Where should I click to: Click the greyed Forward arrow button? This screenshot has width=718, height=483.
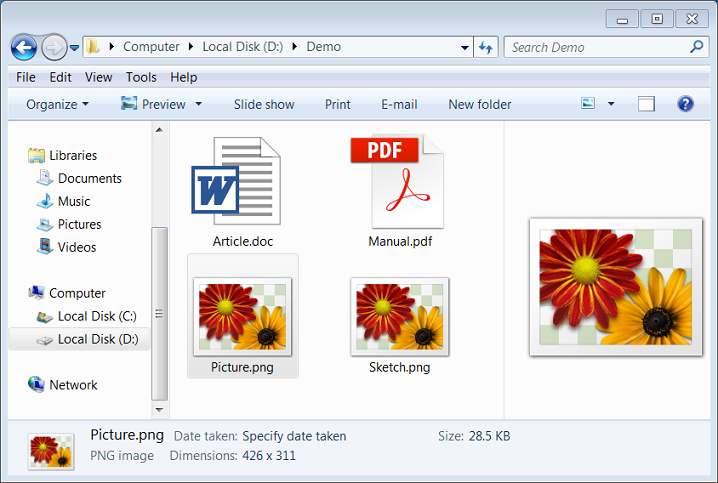click(54, 47)
